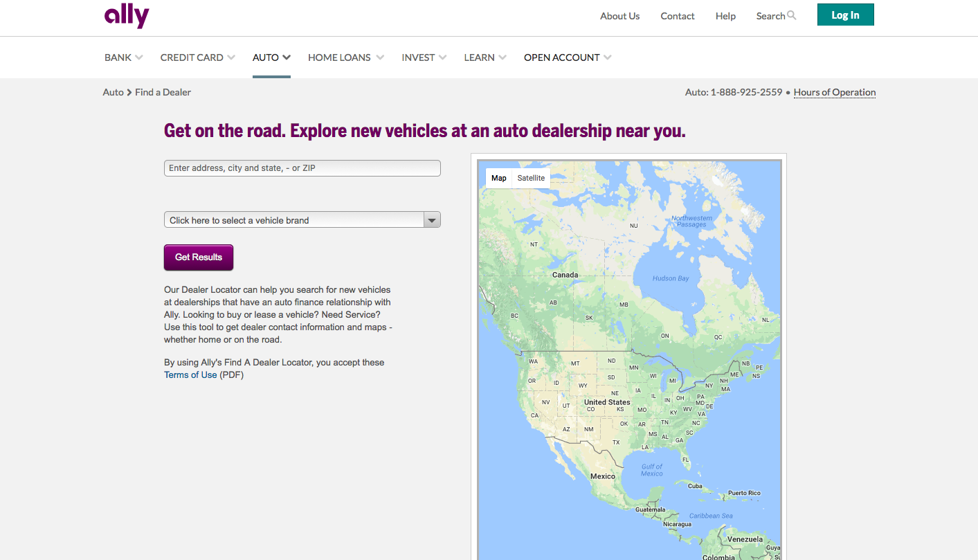Expand the HOME LOANS dropdown
This screenshot has width=978, height=560.
345,57
